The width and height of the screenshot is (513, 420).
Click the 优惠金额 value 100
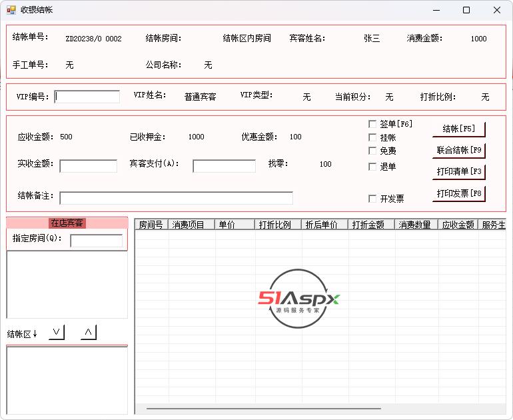[295, 137]
